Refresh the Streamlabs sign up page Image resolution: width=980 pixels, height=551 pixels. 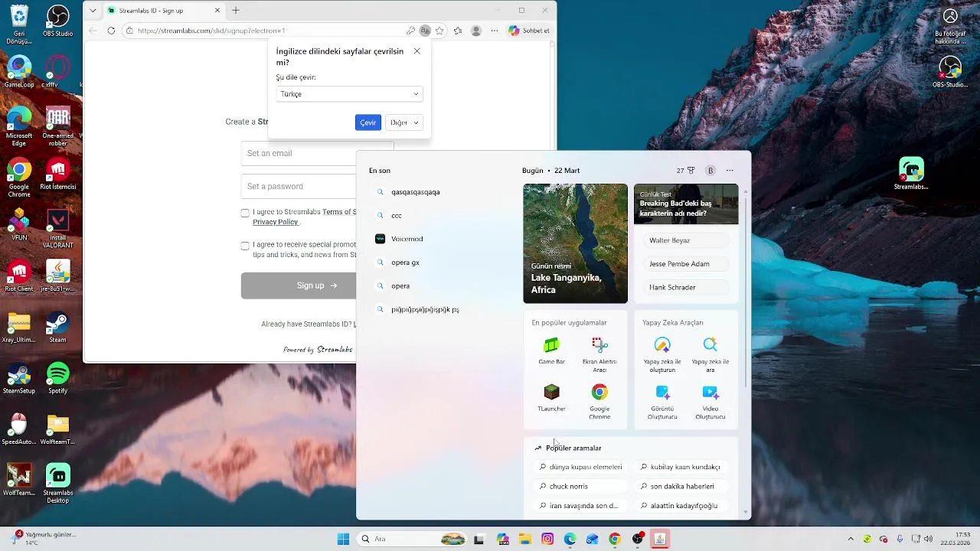pyautogui.click(x=111, y=31)
